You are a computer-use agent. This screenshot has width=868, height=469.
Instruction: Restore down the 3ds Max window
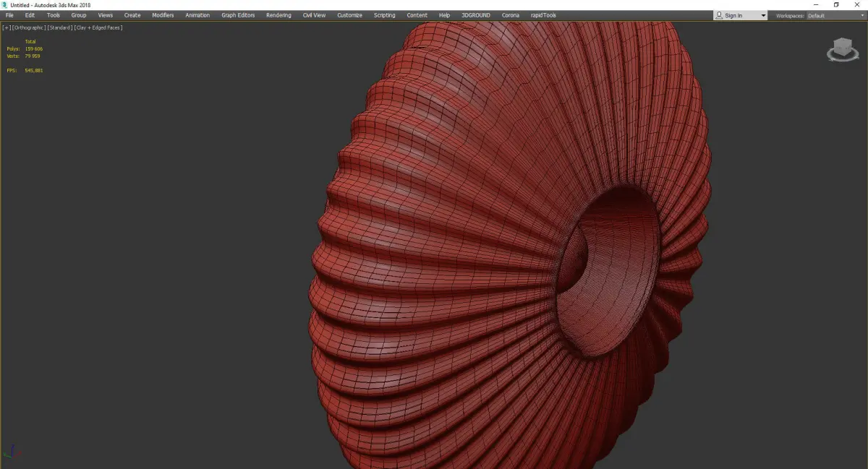pos(836,5)
